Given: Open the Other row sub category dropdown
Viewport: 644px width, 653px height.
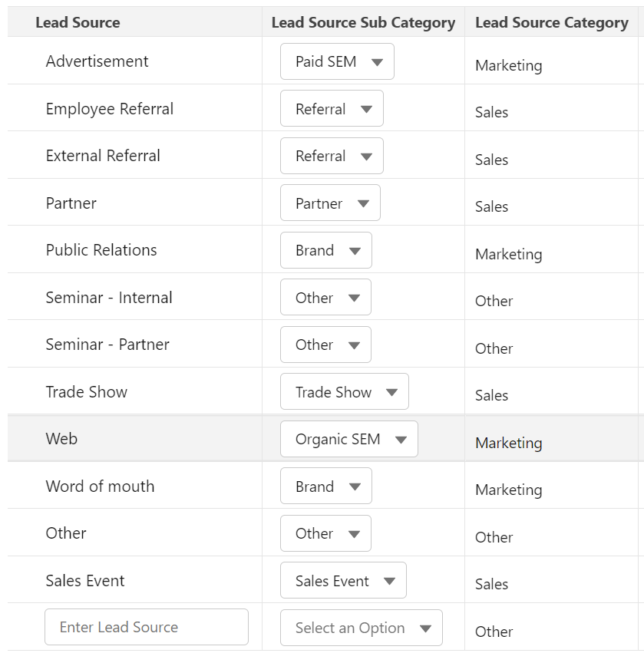Looking at the screenshot, I should click(325, 534).
